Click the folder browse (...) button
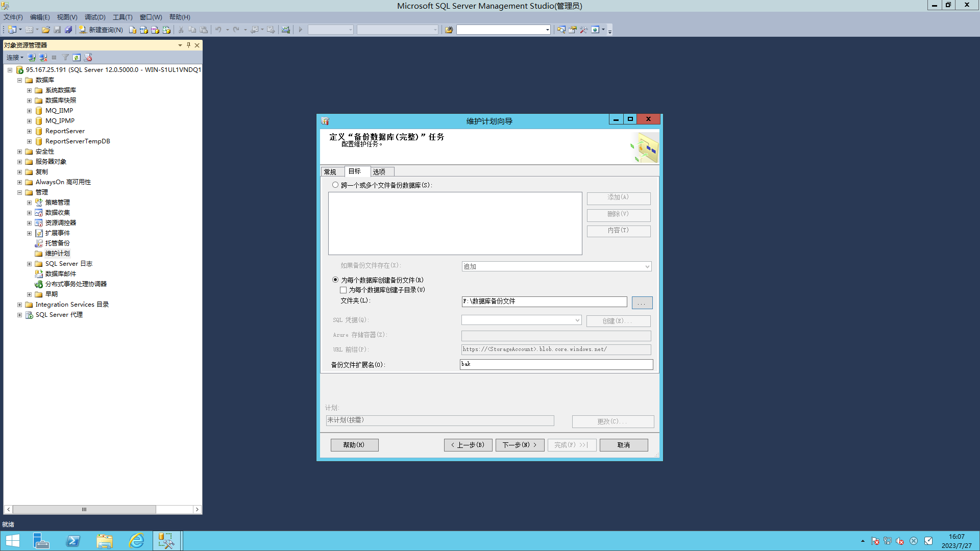980x551 pixels. 642,303
